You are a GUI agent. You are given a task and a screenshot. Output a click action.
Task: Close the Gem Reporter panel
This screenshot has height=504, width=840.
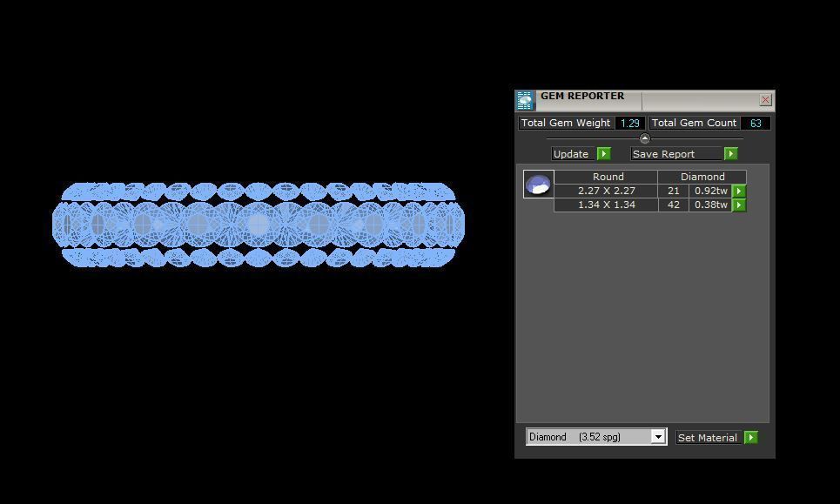(x=765, y=99)
